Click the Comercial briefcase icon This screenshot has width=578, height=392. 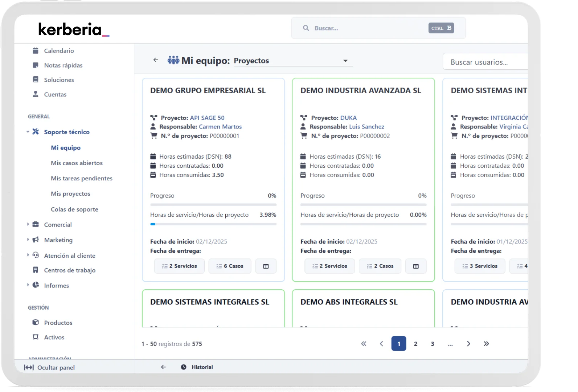point(36,224)
